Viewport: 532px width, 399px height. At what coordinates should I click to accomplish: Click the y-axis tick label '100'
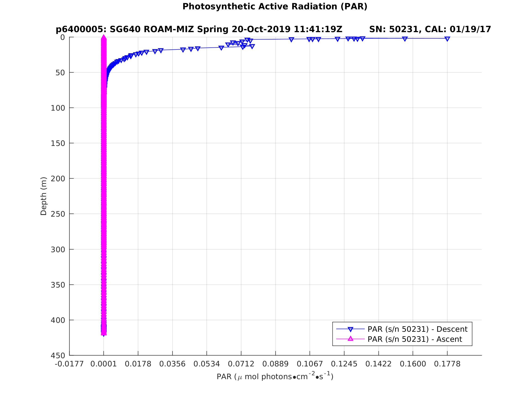pos(58,108)
